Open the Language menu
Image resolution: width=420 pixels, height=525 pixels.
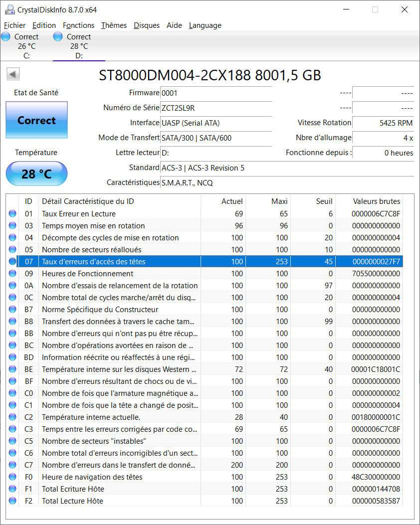[206, 25]
